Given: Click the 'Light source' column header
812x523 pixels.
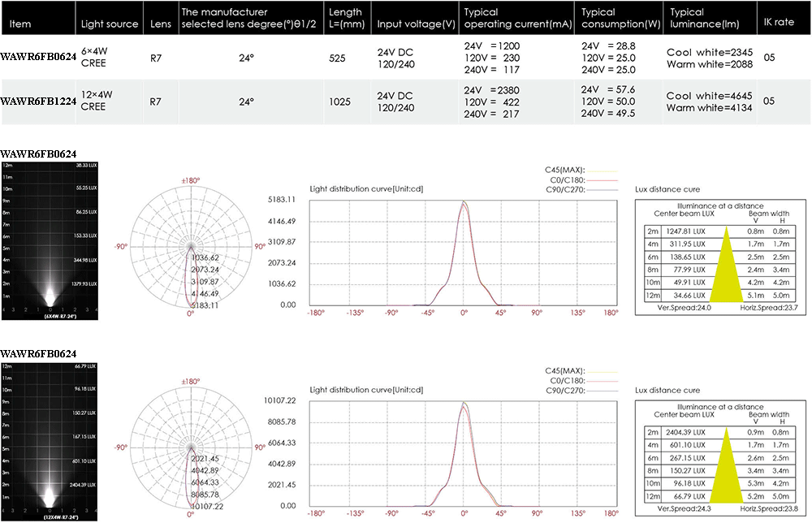Looking at the screenshot, I should [x=110, y=24].
